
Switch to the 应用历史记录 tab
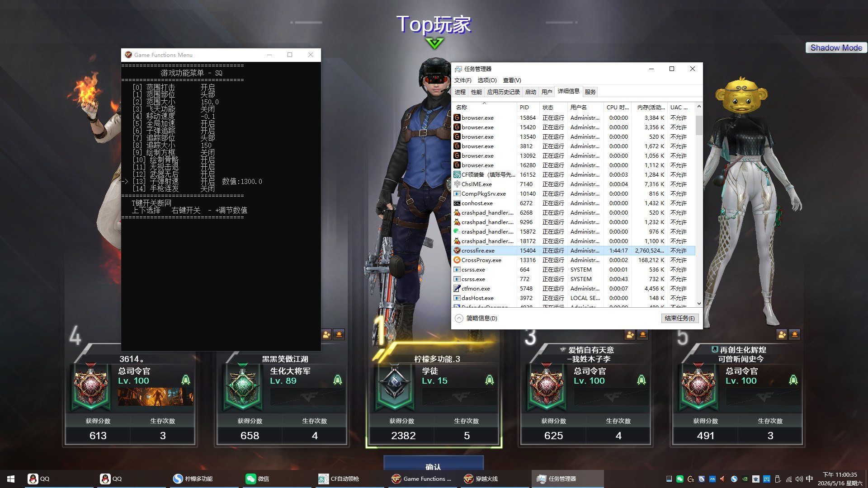(503, 92)
